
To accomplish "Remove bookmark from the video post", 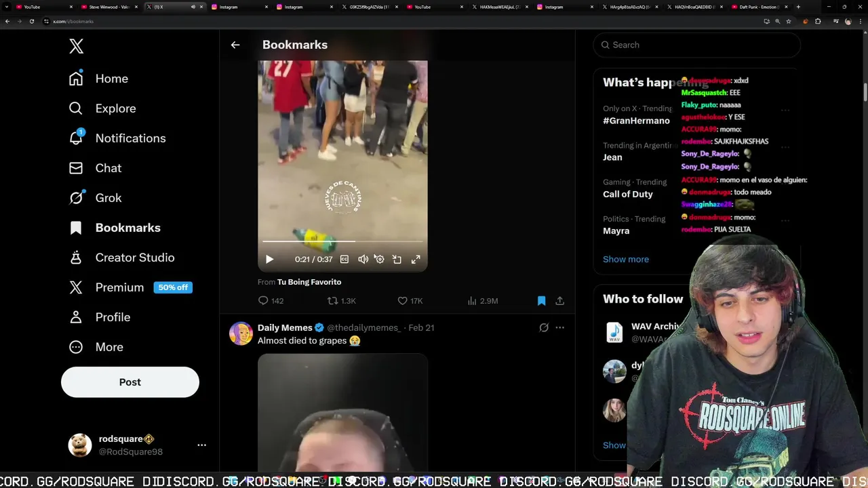I will point(541,301).
